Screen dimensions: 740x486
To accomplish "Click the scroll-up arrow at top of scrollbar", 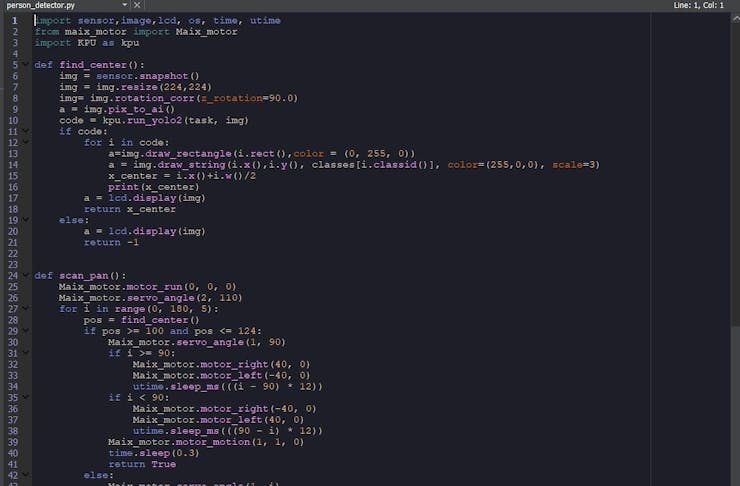I will coord(736,18).
